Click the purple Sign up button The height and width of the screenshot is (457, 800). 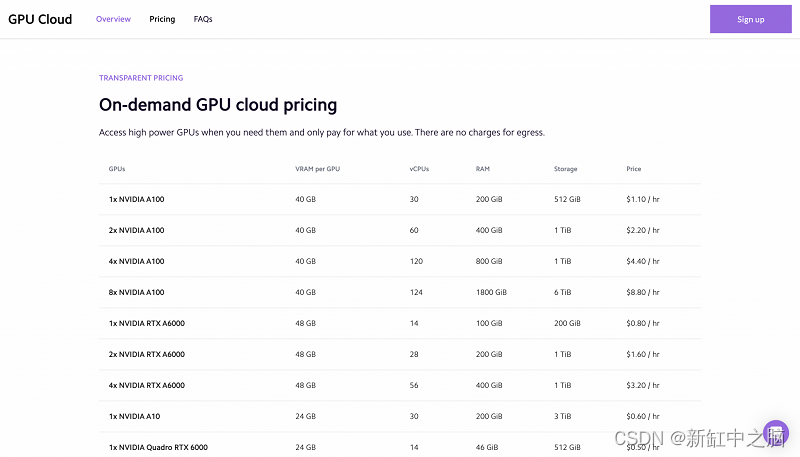pos(751,19)
